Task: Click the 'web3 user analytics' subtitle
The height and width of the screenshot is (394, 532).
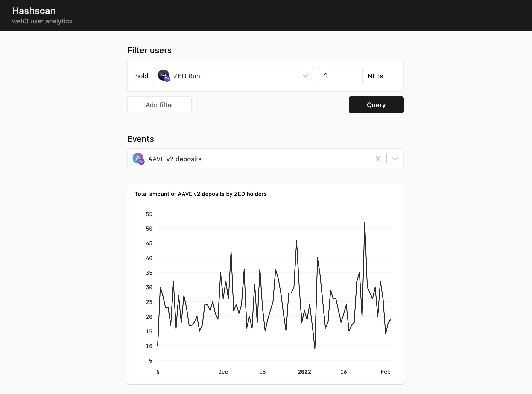Action: 42,21
